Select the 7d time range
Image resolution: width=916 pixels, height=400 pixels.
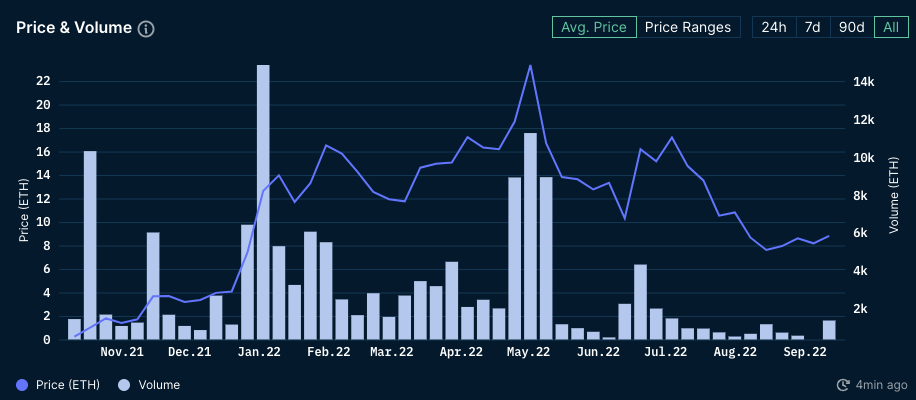click(813, 27)
